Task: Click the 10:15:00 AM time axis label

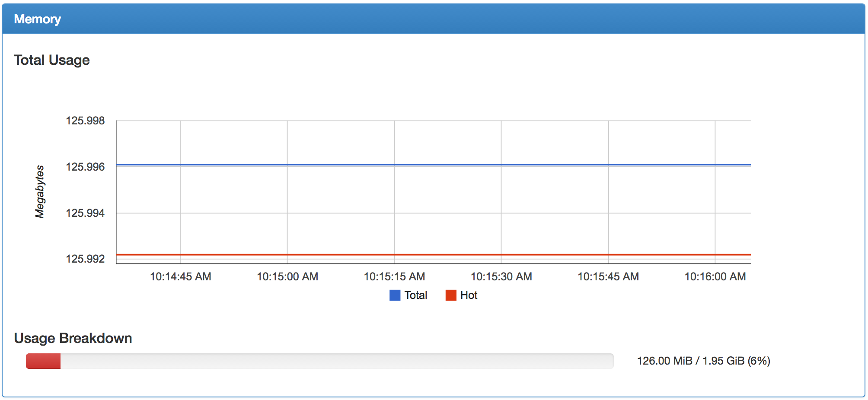Action: coord(287,276)
